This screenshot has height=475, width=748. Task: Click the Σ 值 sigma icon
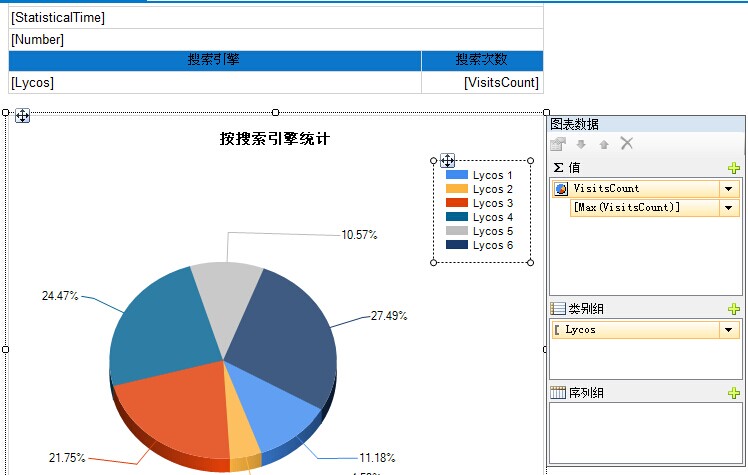coord(558,168)
